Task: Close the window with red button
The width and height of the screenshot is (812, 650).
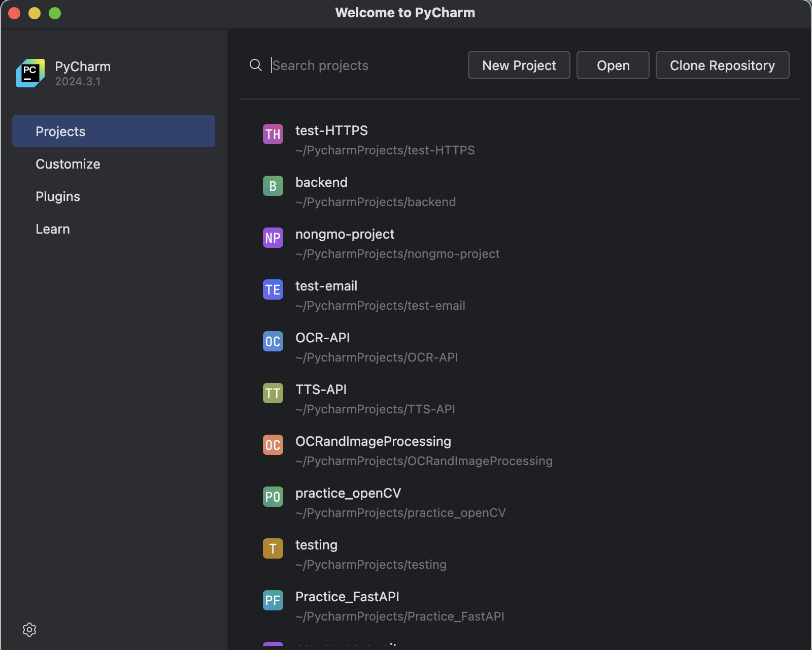Action: (14, 13)
